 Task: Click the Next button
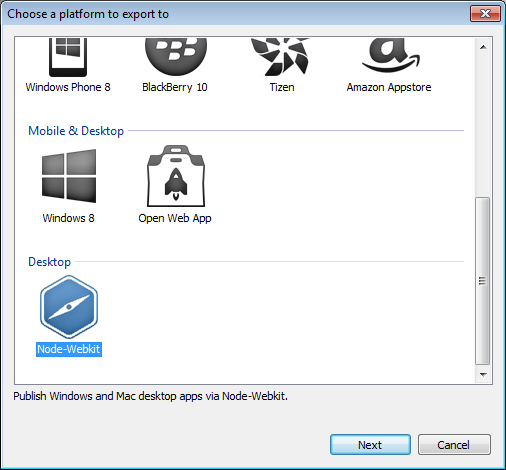click(x=370, y=445)
